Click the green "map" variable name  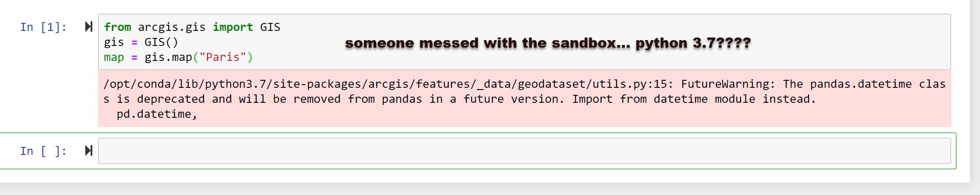coord(114,57)
